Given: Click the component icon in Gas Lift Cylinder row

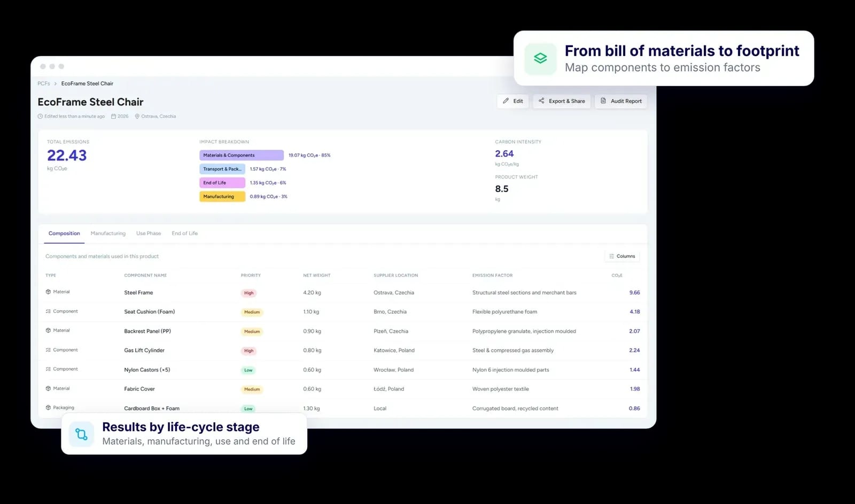Looking at the screenshot, I should pos(48,350).
